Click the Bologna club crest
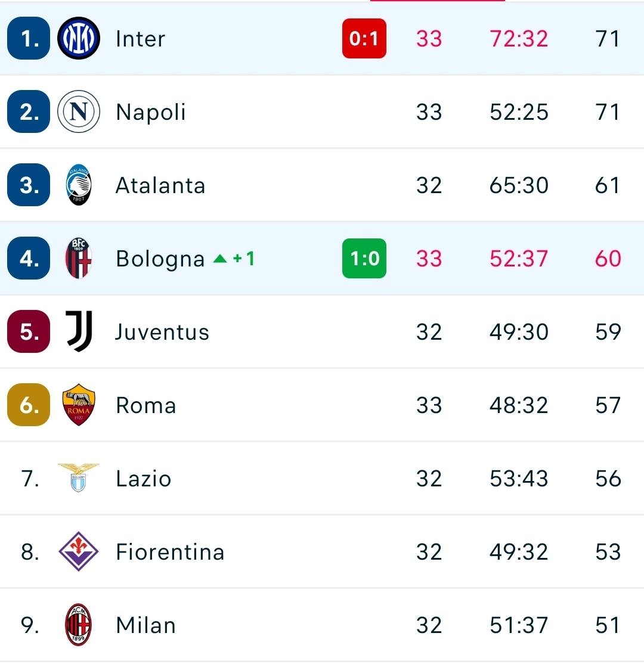644x664 pixels. pos(79,259)
